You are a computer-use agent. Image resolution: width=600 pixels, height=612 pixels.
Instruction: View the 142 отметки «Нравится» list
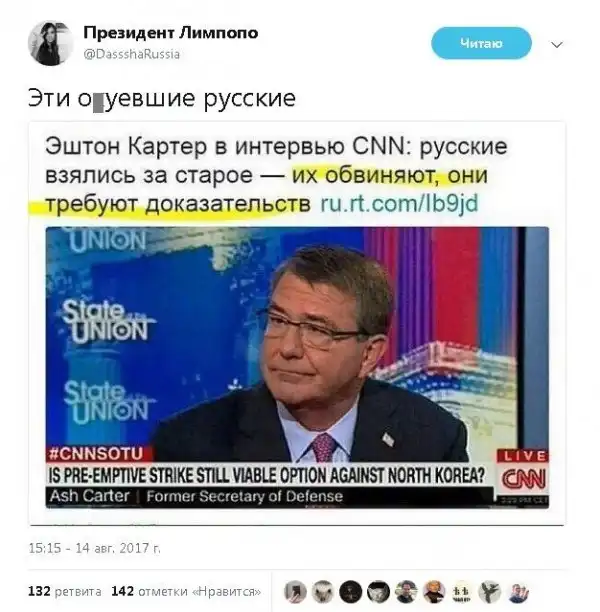point(186,591)
